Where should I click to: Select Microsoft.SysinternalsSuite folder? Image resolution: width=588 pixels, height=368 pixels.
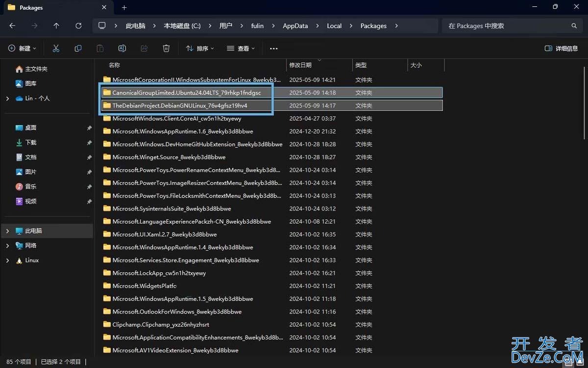tap(272, 209)
